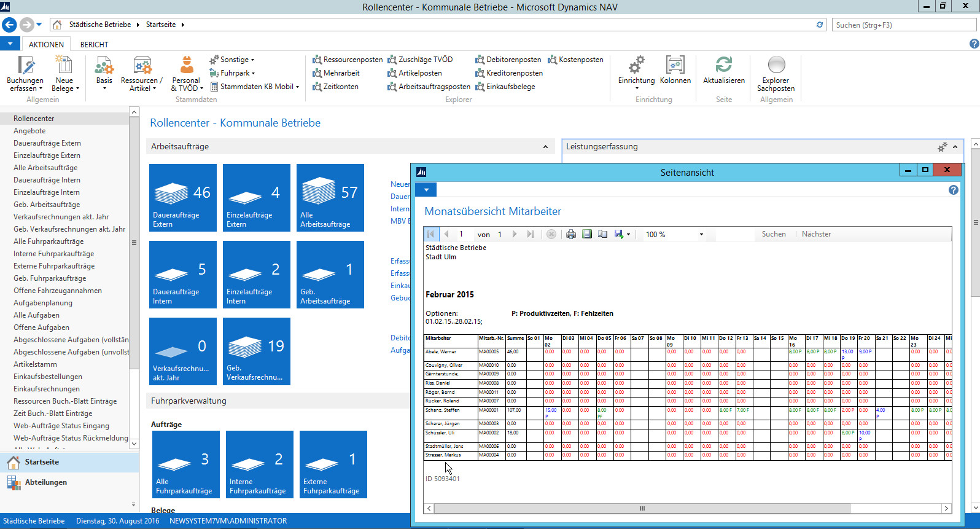980x529 pixels.
Task: Click the Suchen (Strg+F3) search field
Action: tap(904, 25)
